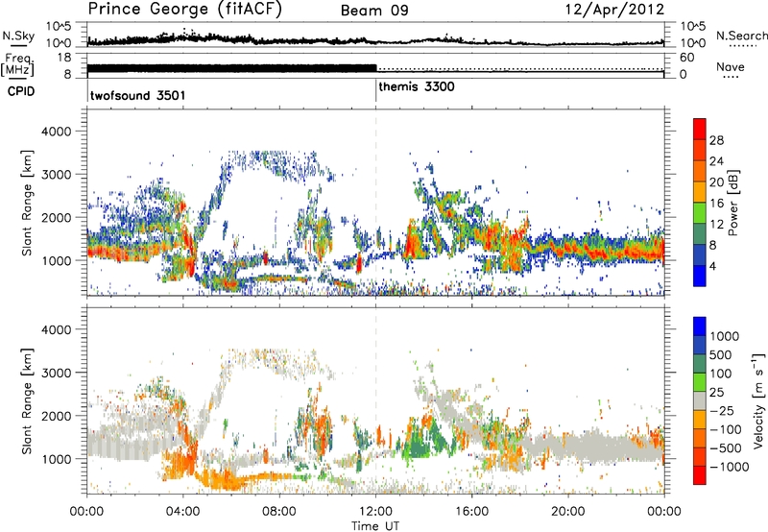768x532 pixels.
Task: Click the '1000' value on the velocity scale
Action: click(725, 336)
